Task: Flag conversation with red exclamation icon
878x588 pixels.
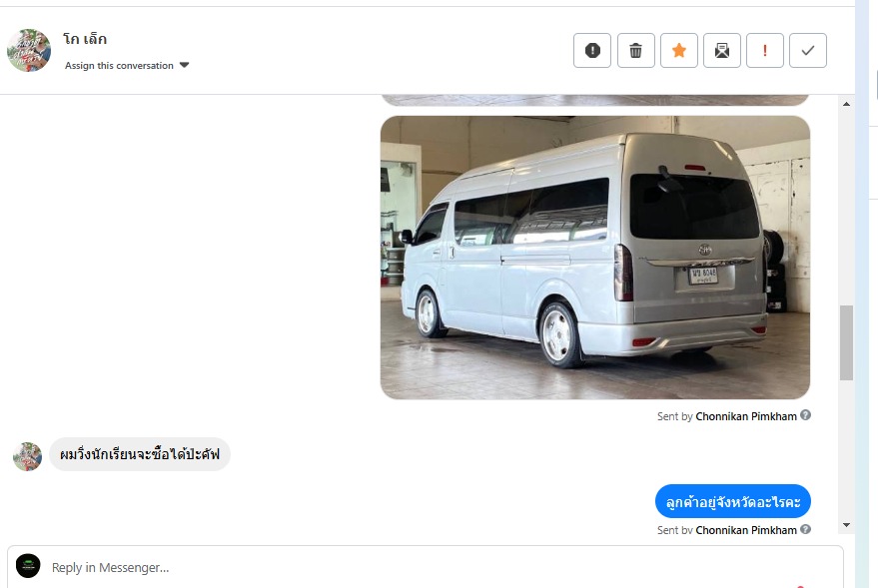Action: 765,50
